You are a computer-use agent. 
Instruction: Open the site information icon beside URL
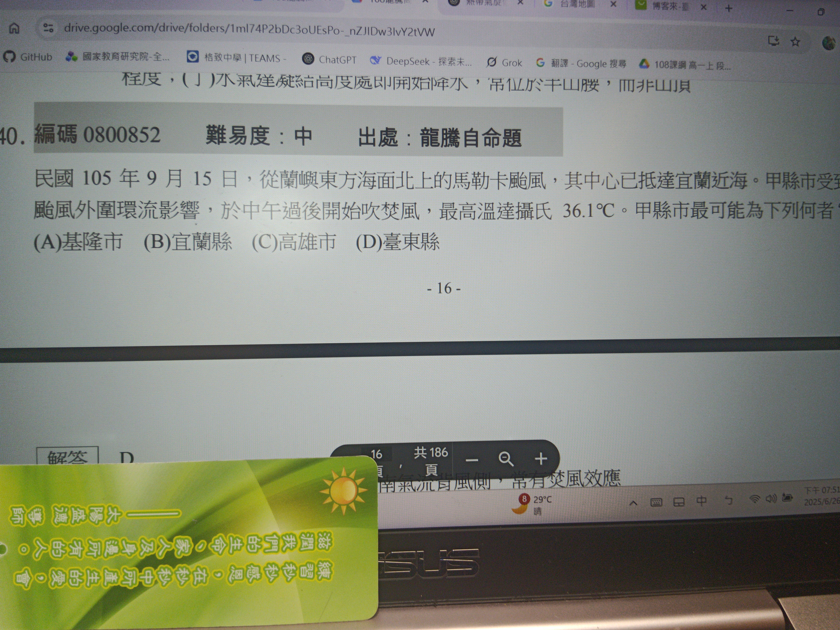[x=48, y=28]
